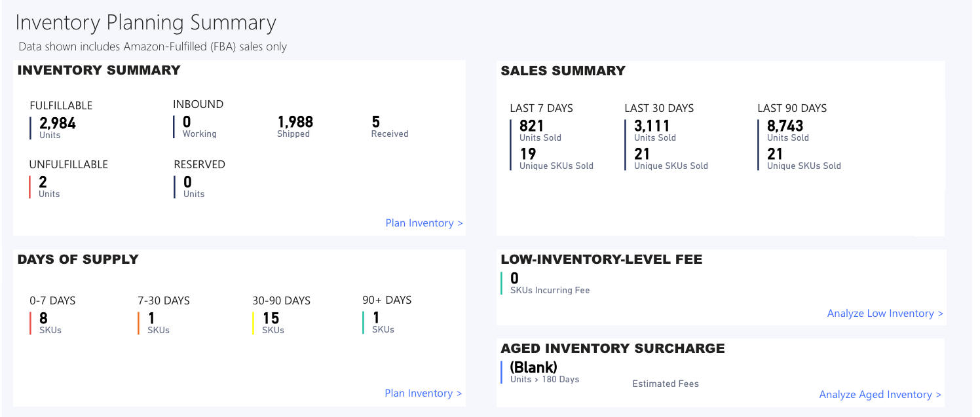Click the 7-30 DAYS label
Screen dimensions: 980x417
164,301
